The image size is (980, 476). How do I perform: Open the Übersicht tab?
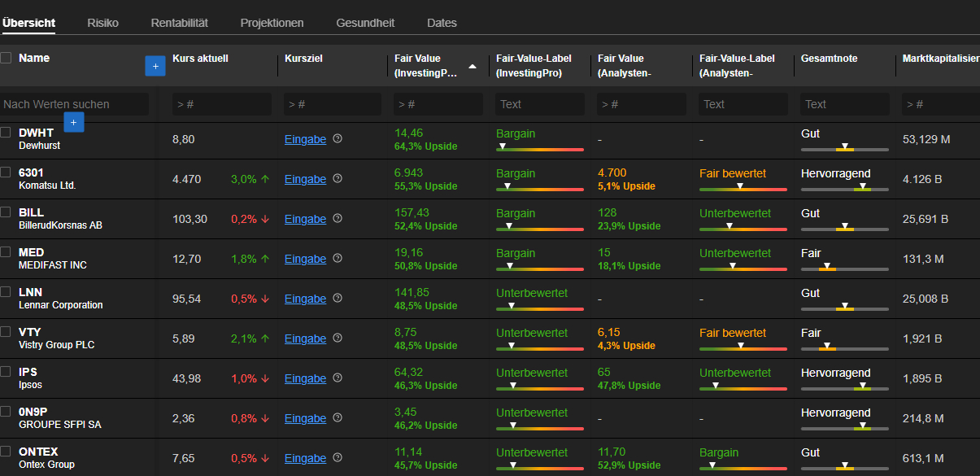click(28, 23)
